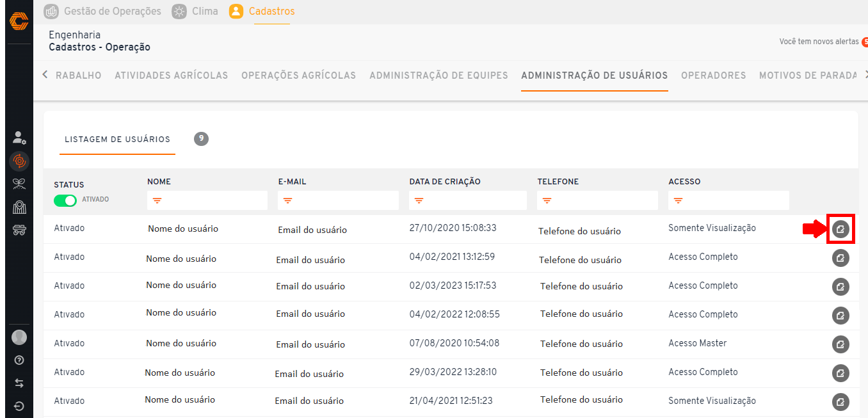Open the plant sprout sidebar icon
Screen dimensions: 868x418
click(19, 184)
